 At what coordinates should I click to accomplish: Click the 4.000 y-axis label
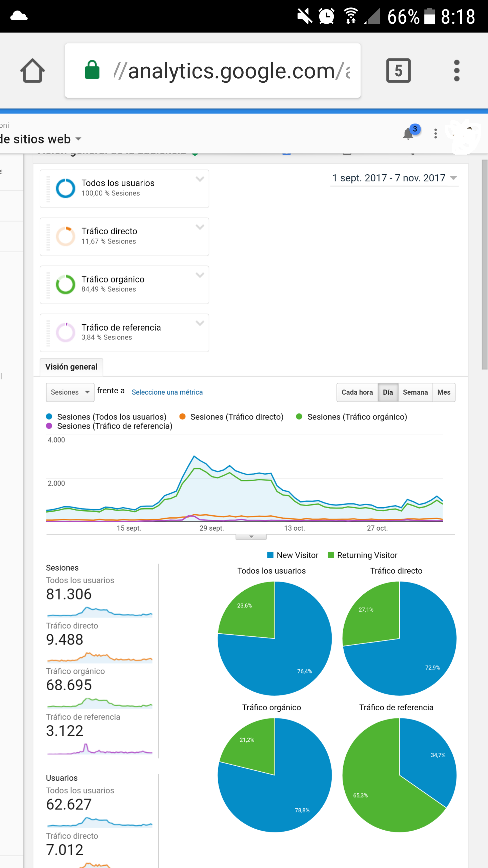pos(56,440)
